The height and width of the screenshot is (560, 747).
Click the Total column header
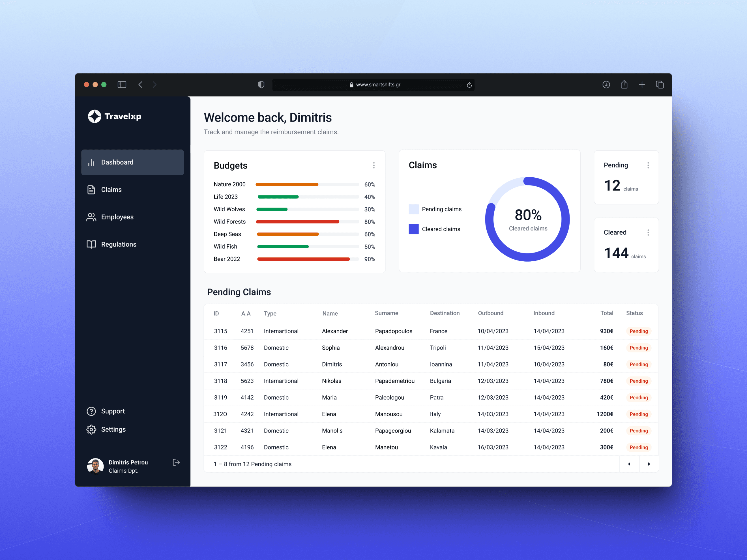(x=607, y=313)
